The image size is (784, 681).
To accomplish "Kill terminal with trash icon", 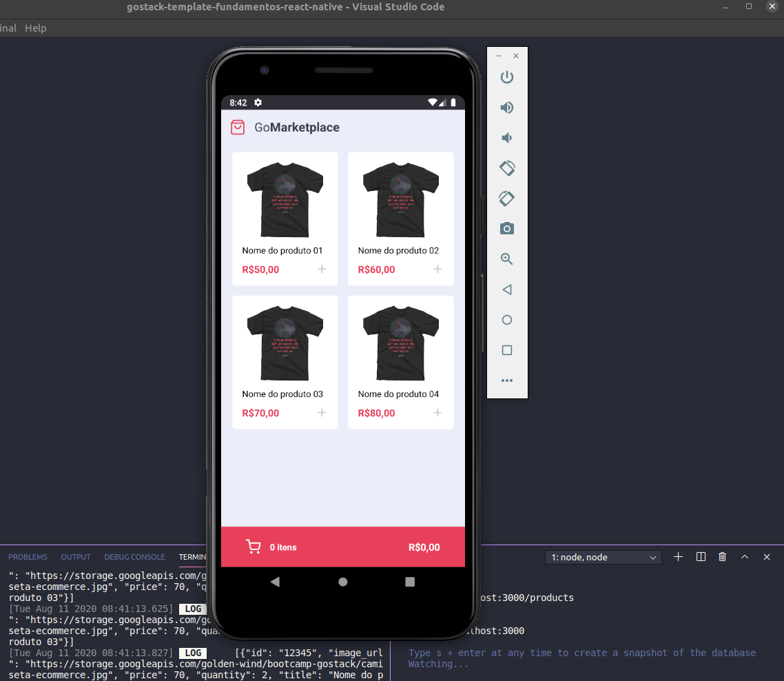I will 723,557.
